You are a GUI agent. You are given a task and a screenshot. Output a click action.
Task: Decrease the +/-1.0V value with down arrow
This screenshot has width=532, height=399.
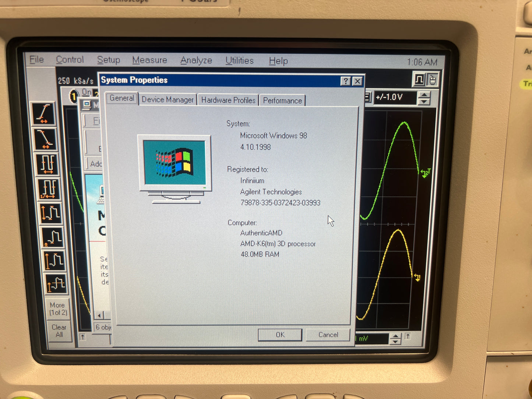(x=424, y=102)
